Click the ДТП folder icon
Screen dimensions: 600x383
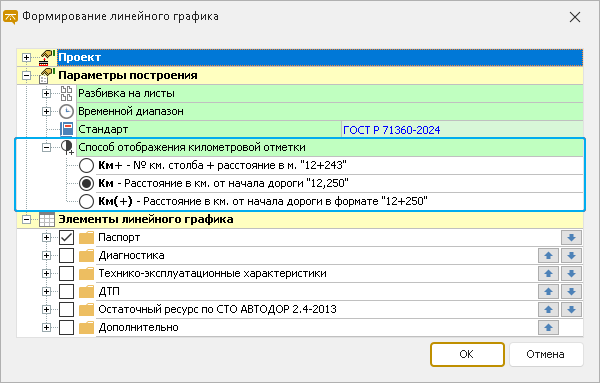pyautogui.click(x=86, y=292)
